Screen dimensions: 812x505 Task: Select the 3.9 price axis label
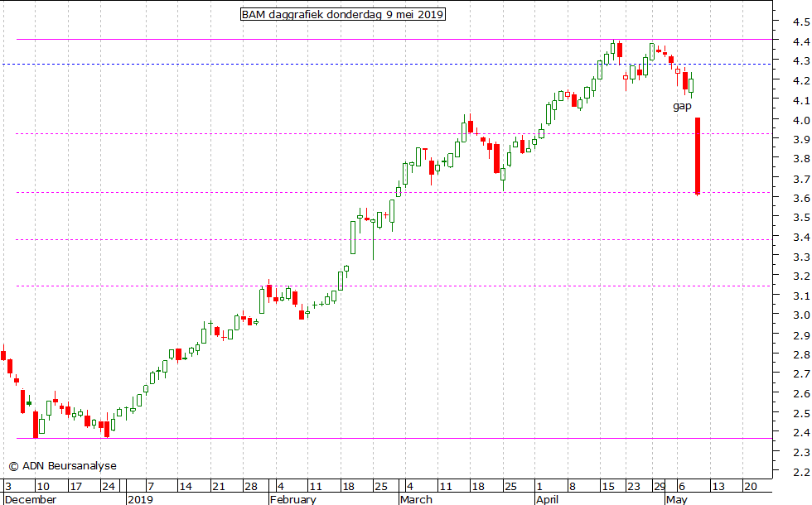801,139
